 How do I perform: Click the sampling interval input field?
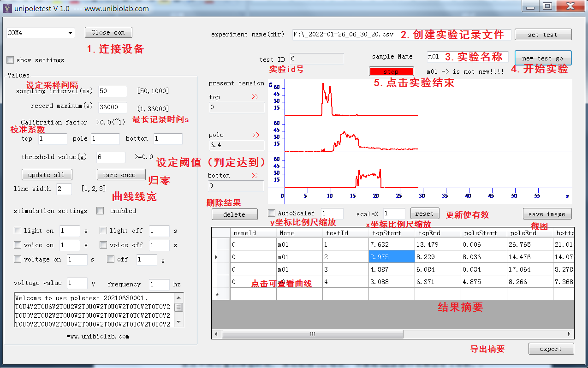point(113,91)
